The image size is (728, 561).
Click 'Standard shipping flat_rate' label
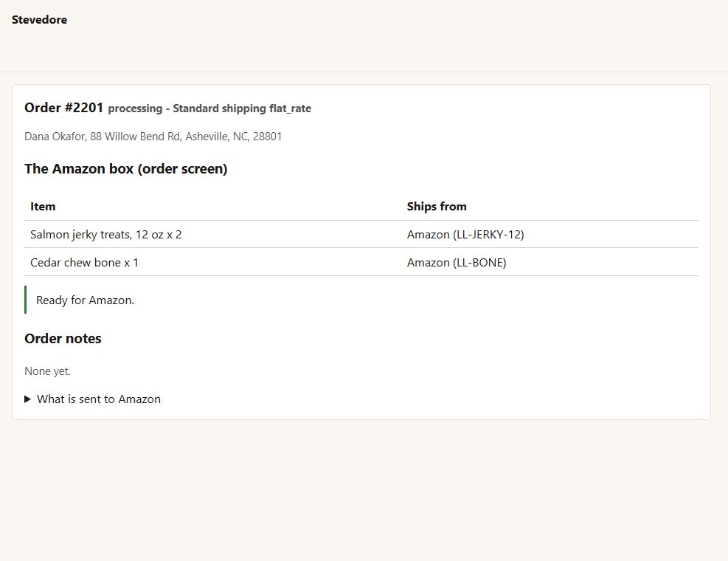(x=242, y=109)
